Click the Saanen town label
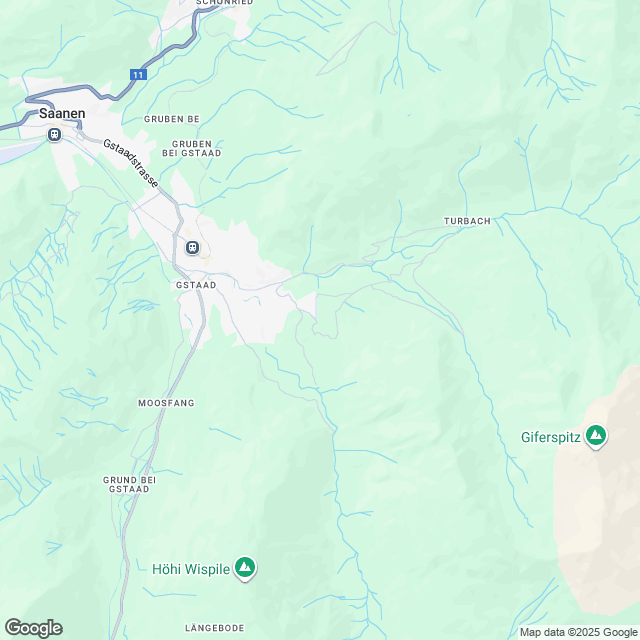This screenshot has height=640, width=640. [62, 113]
